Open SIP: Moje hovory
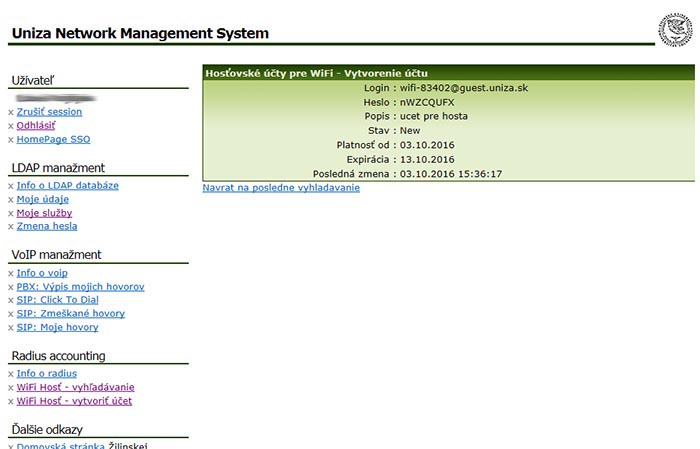 tap(57, 327)
